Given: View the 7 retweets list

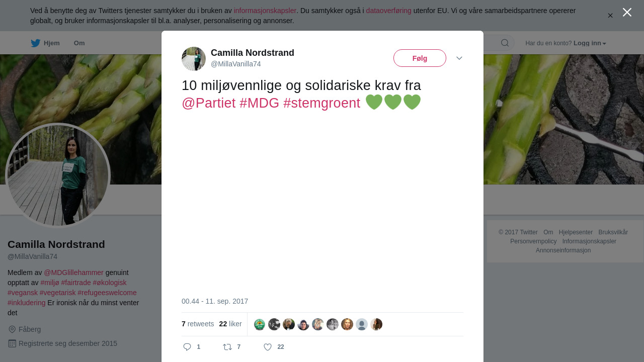Looking at the screenshot, I should click(x=198, y=324).
